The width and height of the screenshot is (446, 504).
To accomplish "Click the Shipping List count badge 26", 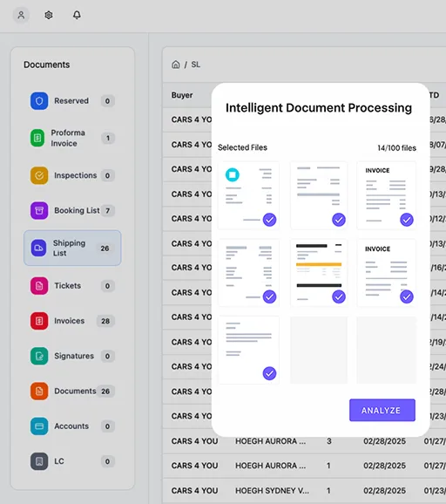I will [105, 249].
